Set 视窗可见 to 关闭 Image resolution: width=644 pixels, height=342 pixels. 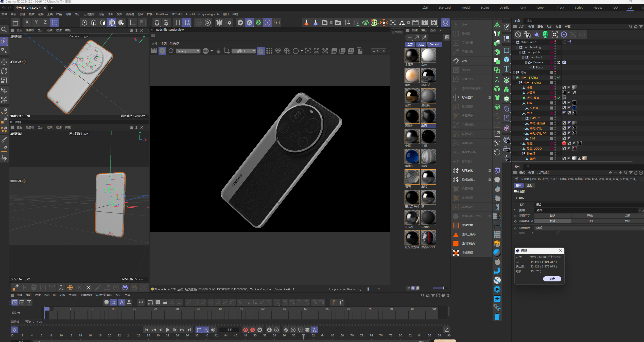[x=627, y=216]
